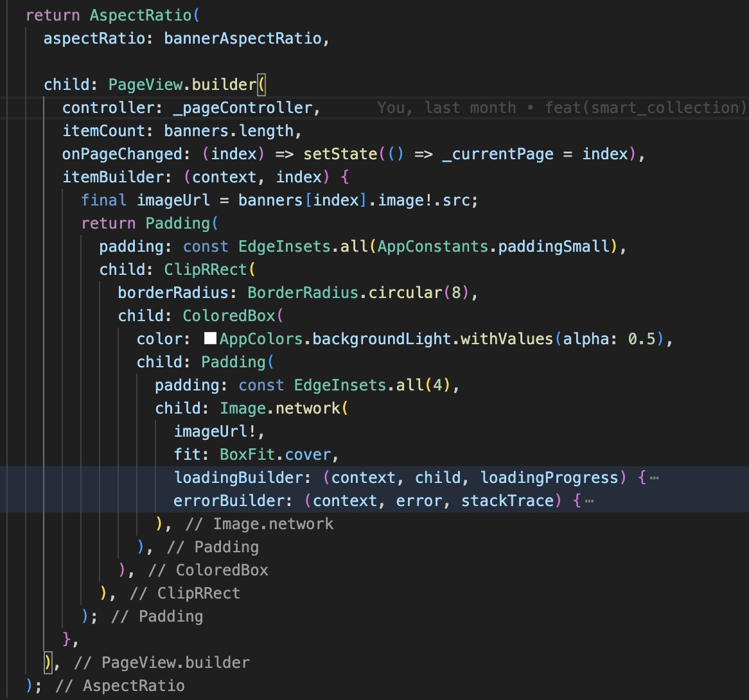Click 'PageView' in child: PageView.builder
Image resolution: width=749 pixels, height=700 pixels.
click(146, 85)
